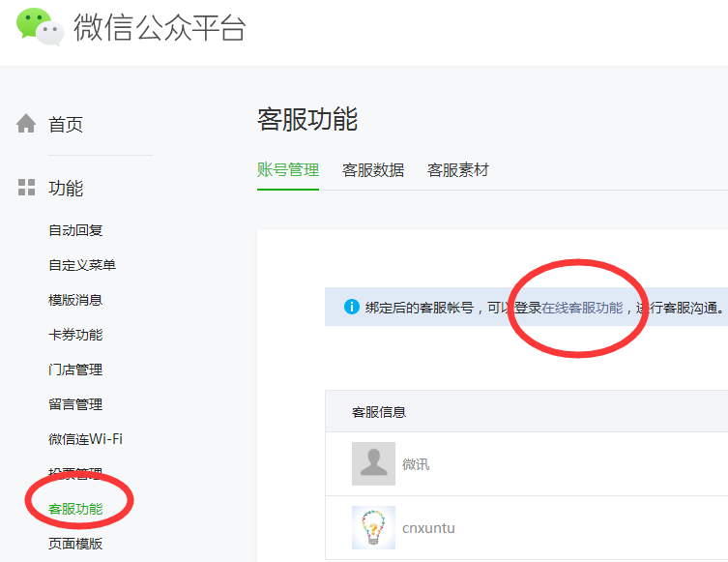
Task: Click 客服功能 in the sidebar
Action: coord(75,509)
